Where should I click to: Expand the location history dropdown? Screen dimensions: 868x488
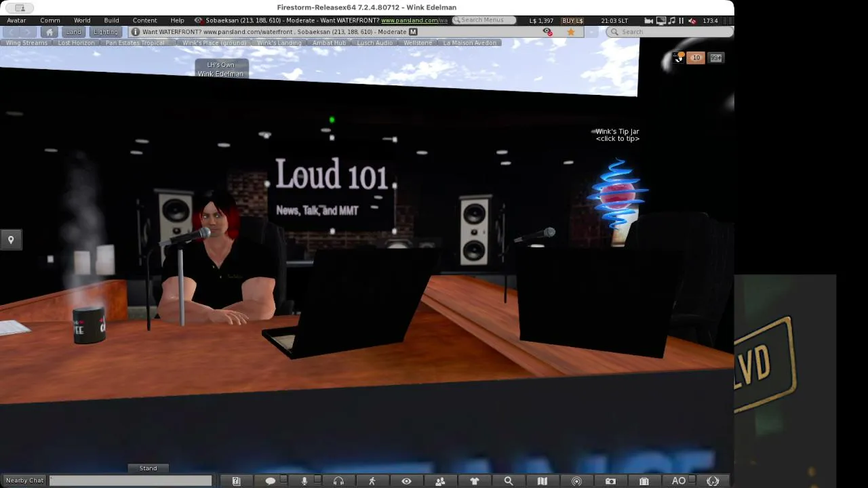click(593, 32)
